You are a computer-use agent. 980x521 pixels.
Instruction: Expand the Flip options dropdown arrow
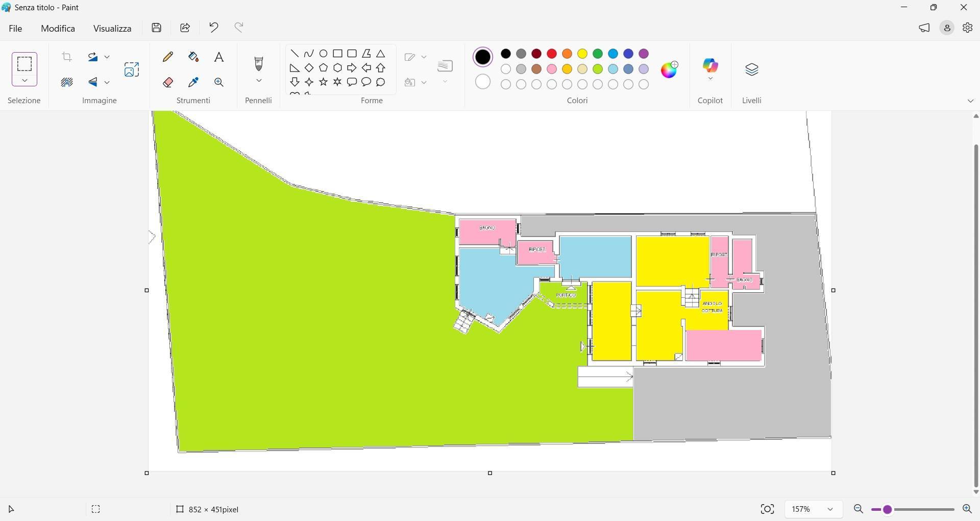pyautogui.click(x=107, y=82)
